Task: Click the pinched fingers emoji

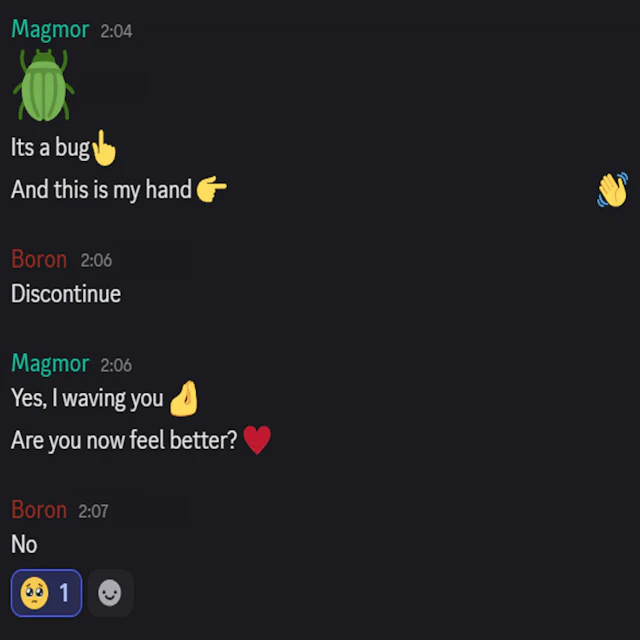Action: 184,398
